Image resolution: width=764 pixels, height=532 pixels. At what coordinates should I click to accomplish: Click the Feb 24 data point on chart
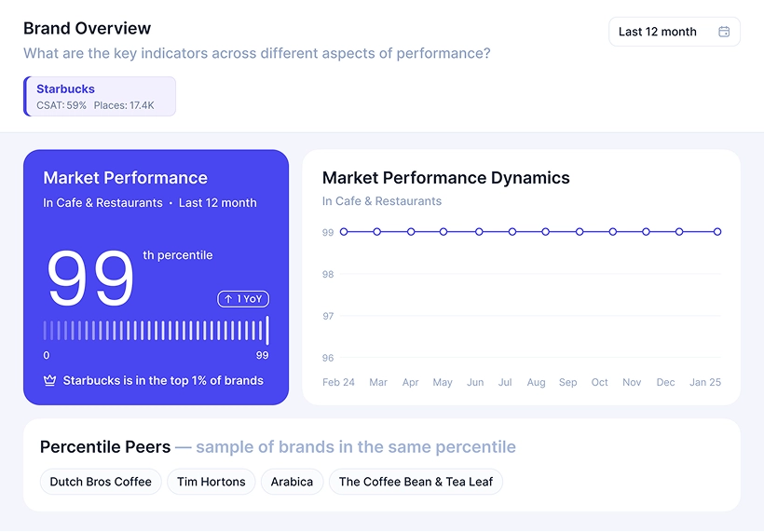click(344, 232)
